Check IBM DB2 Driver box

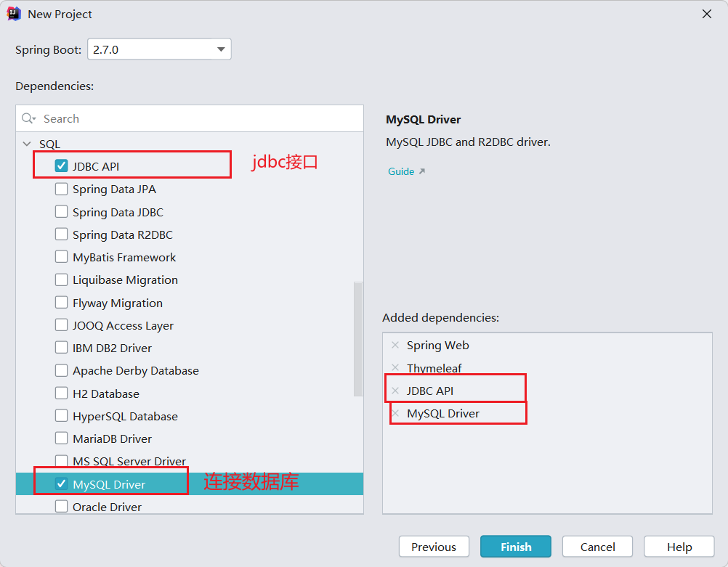[61, 348]
